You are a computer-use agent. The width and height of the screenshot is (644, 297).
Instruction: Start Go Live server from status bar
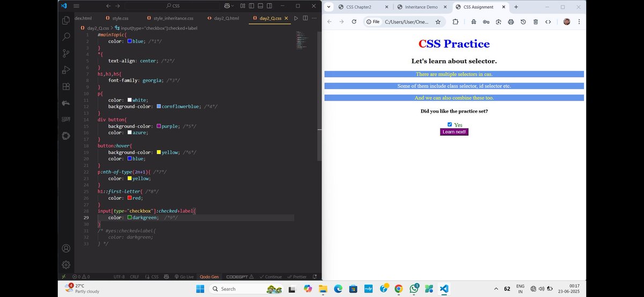[x=184, y=277]
